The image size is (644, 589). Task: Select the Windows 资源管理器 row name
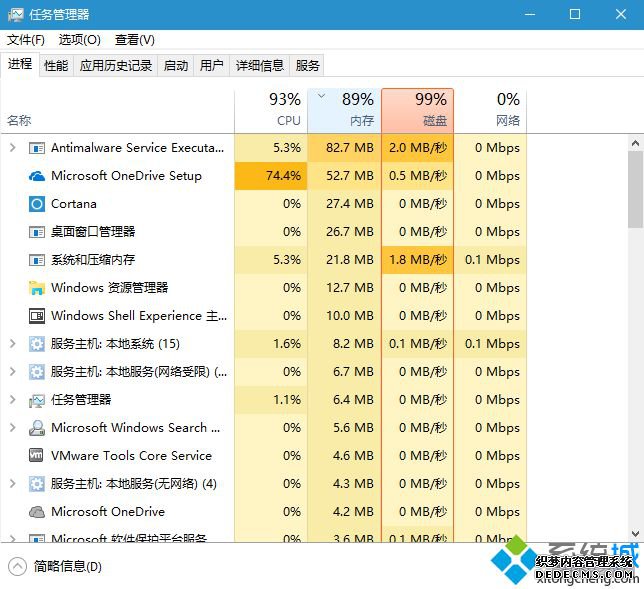coord(110,288)
